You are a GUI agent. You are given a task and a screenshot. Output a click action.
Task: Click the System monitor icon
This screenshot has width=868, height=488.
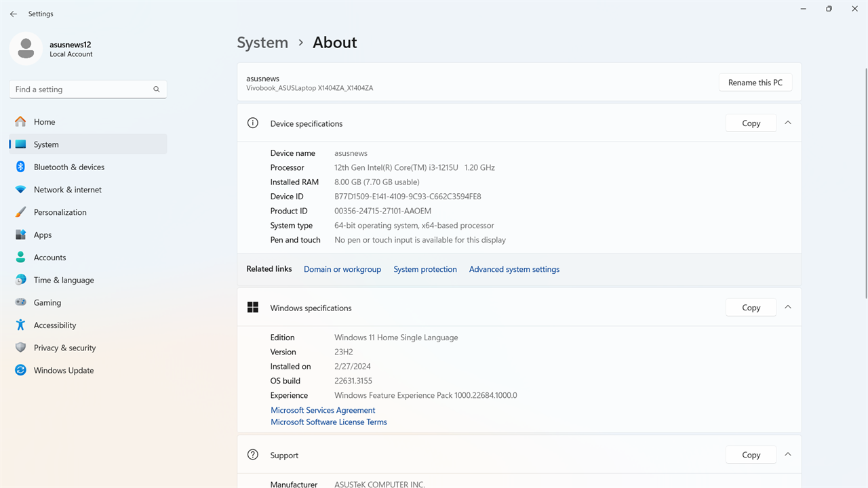(x=20, y=144)
